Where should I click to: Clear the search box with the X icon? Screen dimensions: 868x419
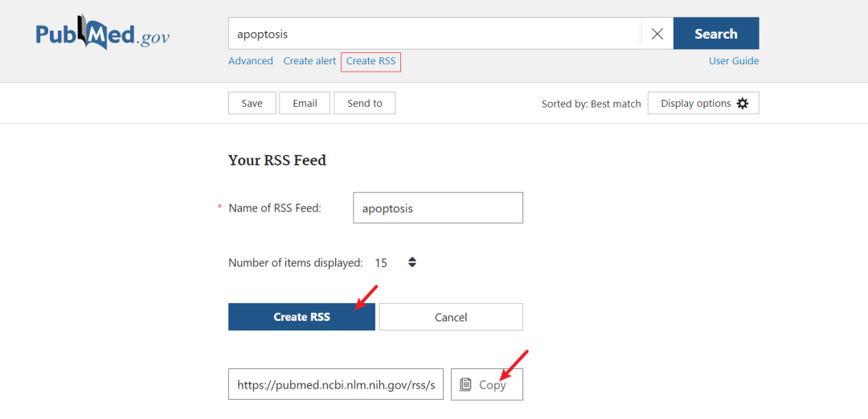click(x=657, y=34)
